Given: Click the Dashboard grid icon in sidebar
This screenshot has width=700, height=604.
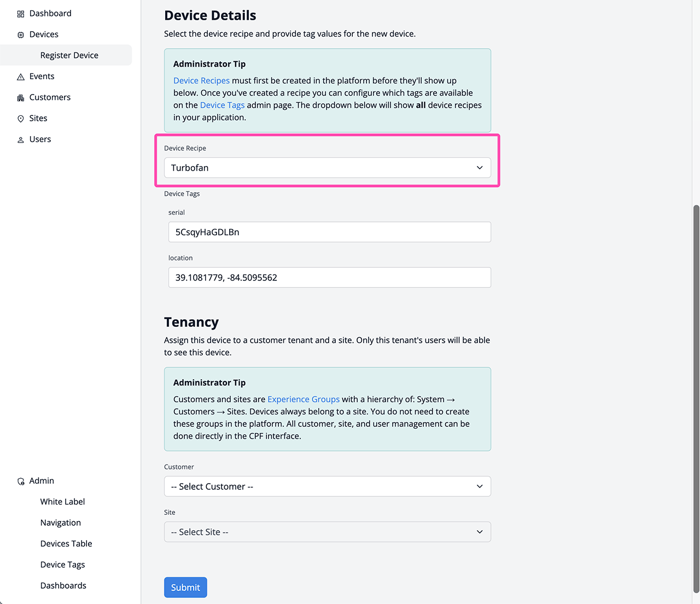Looking at the screenshot, I should point(21,14).
